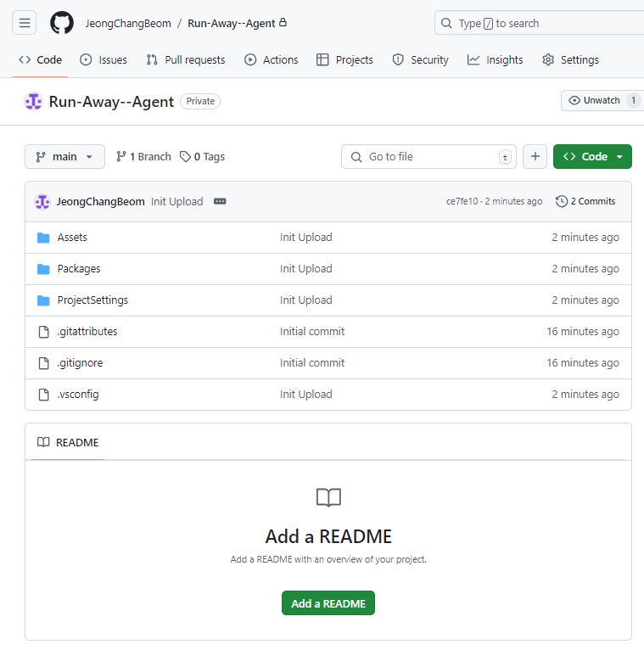Click the watcher count 1 badge

[633, 100]
